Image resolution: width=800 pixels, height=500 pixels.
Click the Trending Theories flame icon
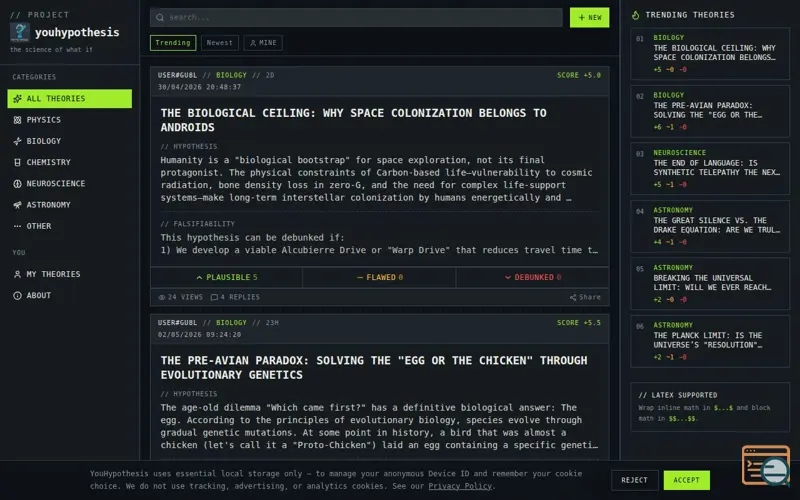(x=635, y=15)
